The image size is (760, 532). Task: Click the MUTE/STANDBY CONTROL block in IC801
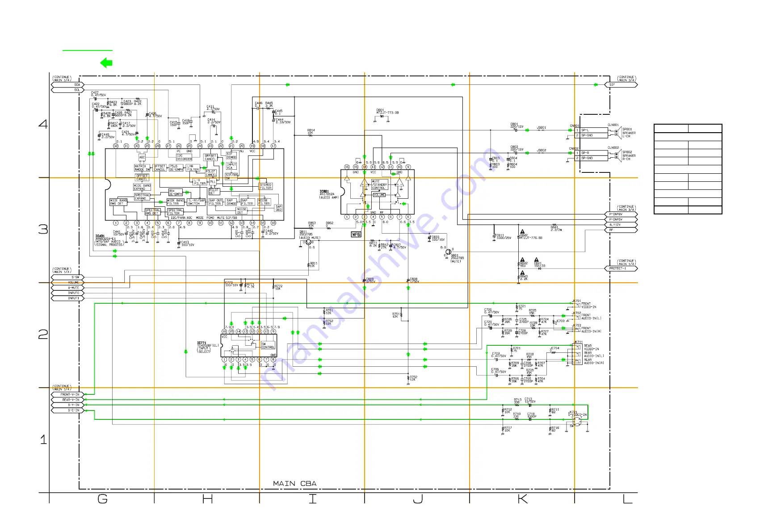coord(379,184)
